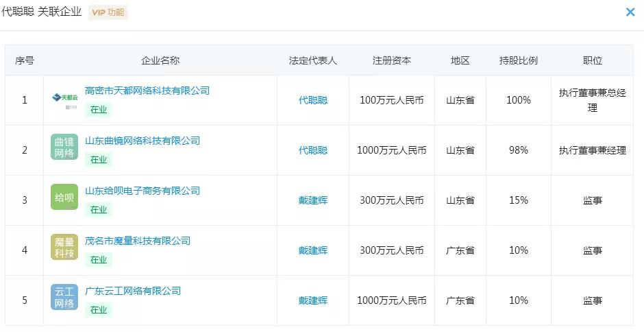Click 代聪聪 in the 曲镜网络 row
644x332 pixels.
tap(313, 151)
